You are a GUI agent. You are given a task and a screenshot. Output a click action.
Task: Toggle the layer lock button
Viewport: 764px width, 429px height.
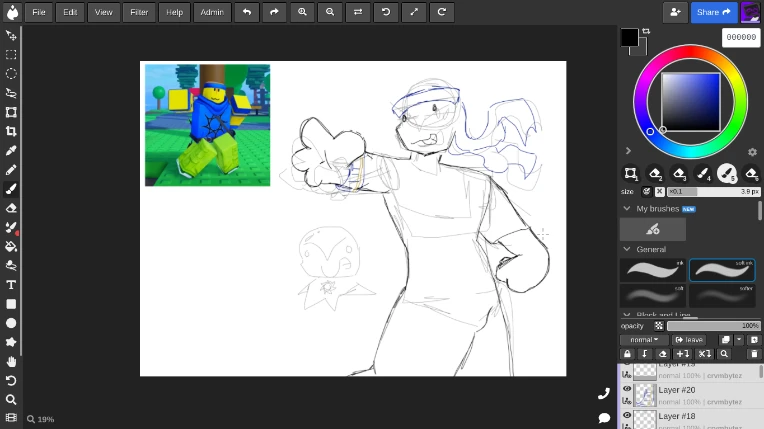(x=628, y=354)
